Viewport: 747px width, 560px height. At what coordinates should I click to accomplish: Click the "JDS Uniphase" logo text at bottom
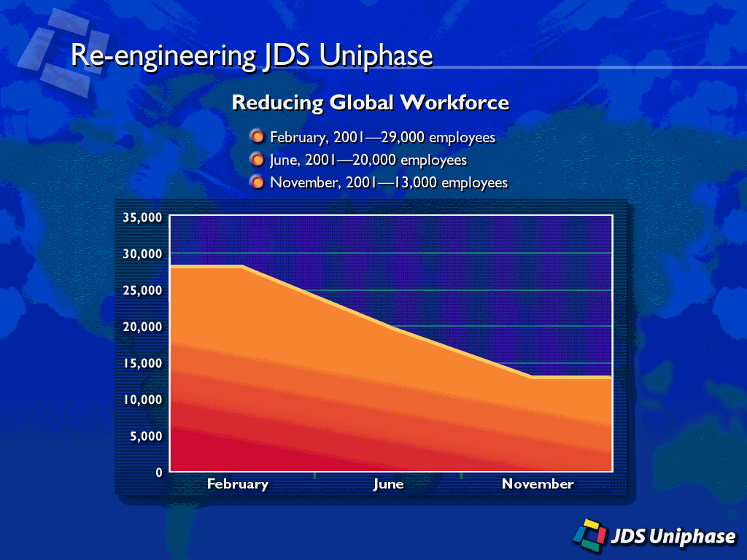click(x=673, y=536)
